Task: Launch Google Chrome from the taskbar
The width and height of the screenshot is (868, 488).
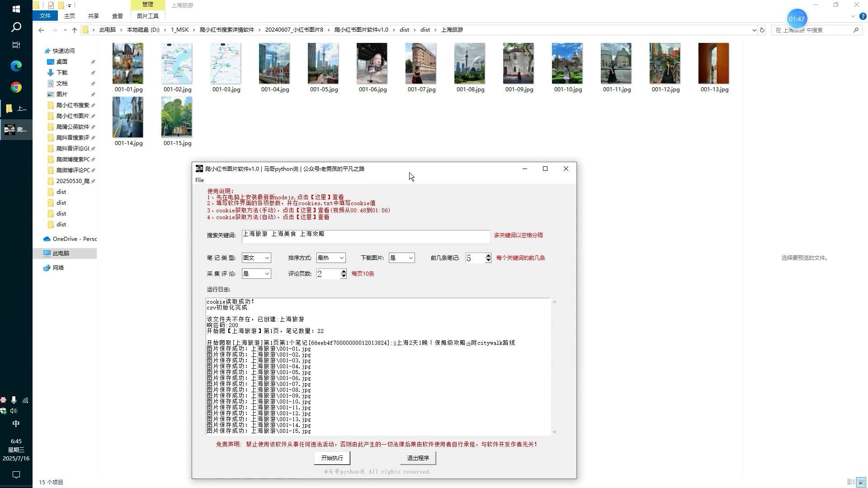Action: coord(16,87)
